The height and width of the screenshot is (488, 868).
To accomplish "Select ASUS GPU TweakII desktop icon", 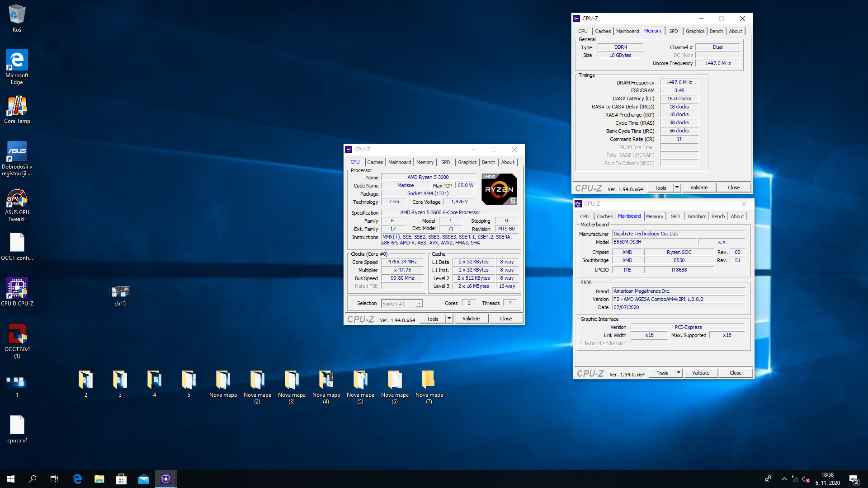I will (x=17, y=206).
